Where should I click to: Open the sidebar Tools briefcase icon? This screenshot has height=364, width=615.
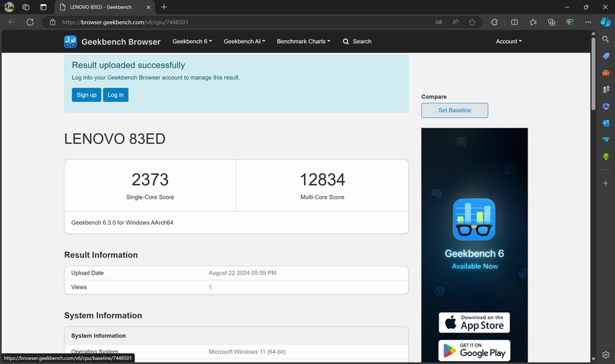[605, 73]
